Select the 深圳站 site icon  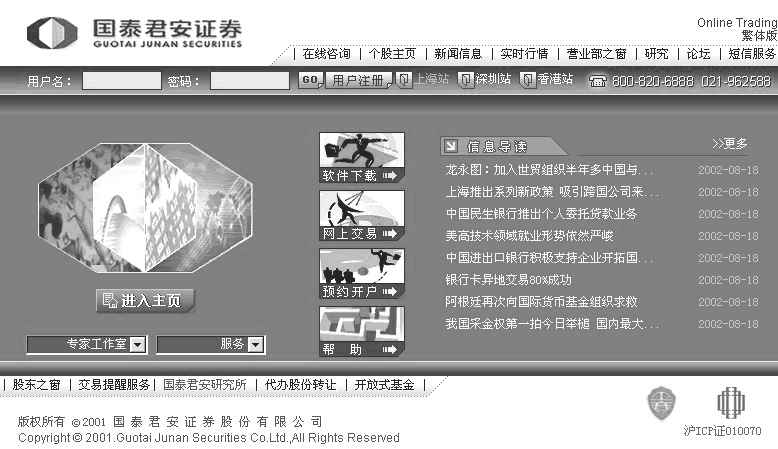click(465, 80)
